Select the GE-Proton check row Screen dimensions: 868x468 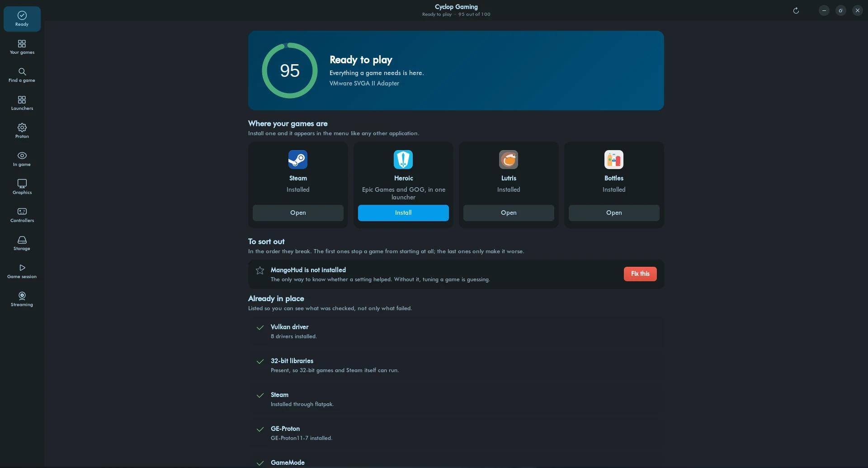tap(456, 433)
